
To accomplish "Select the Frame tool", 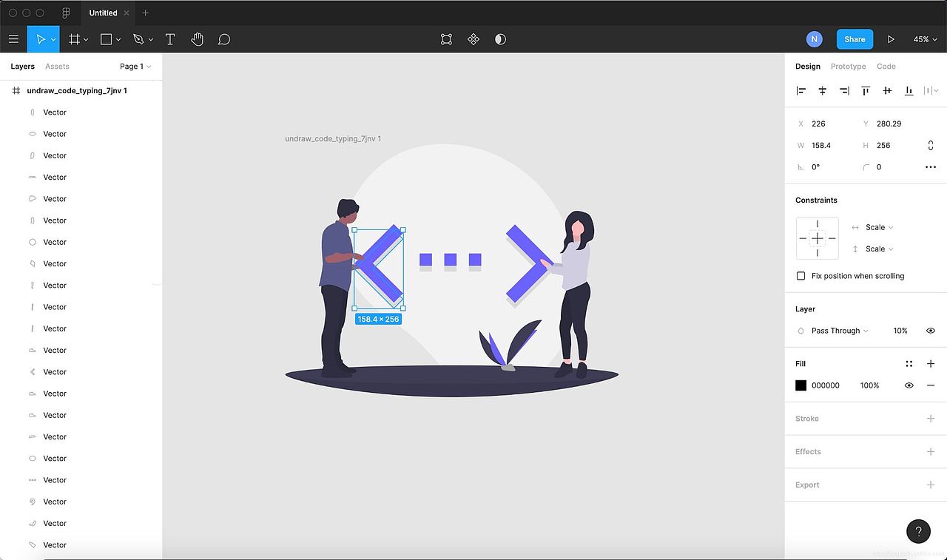I will point(74,39).
